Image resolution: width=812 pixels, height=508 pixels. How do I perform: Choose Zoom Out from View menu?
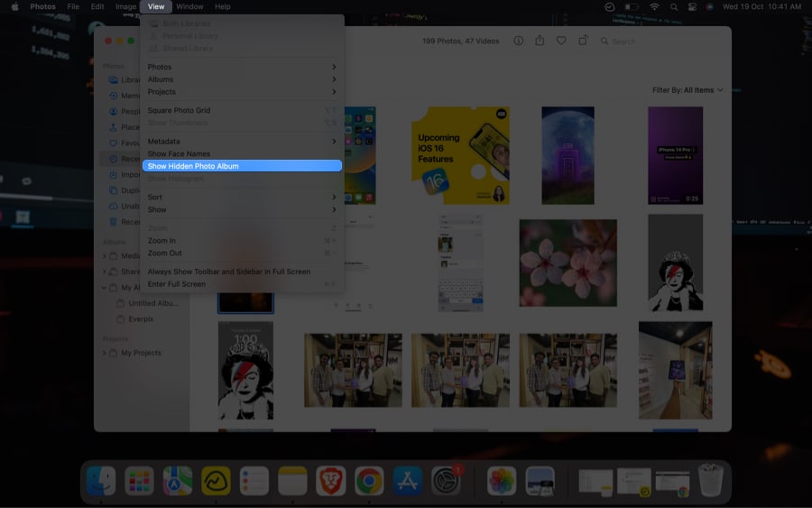[242, 254]
